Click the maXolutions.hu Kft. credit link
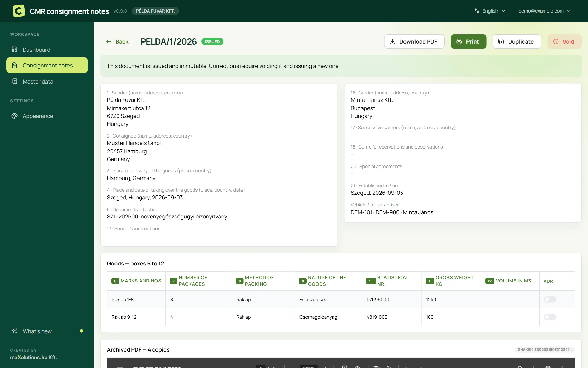588x368 pixels. tap(33, 357)
